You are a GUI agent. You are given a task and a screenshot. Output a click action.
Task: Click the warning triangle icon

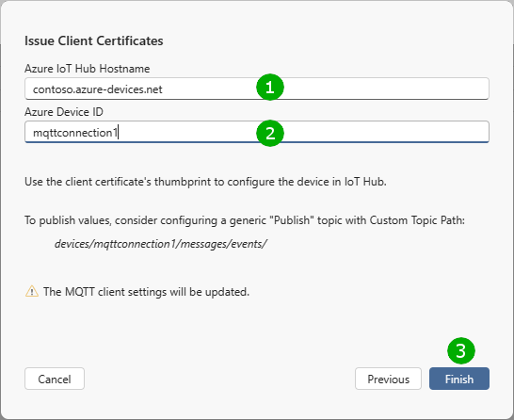point(32,291)
